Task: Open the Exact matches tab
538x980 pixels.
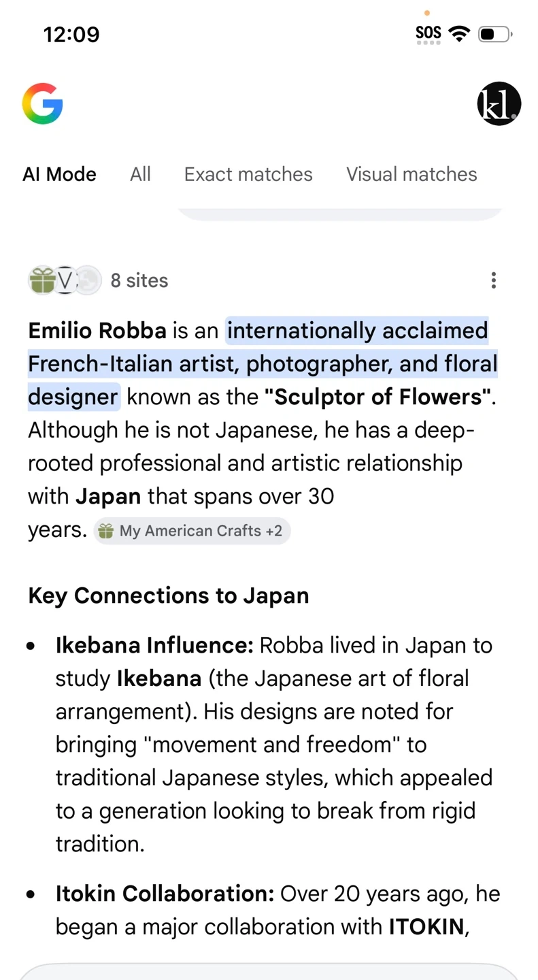Action: pos(248,174)
